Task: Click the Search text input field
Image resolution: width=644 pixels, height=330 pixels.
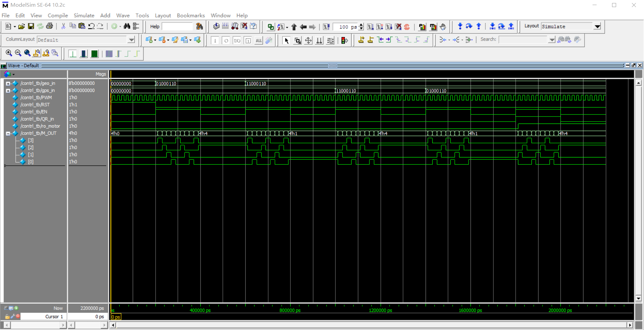Action: coord(524,40)
